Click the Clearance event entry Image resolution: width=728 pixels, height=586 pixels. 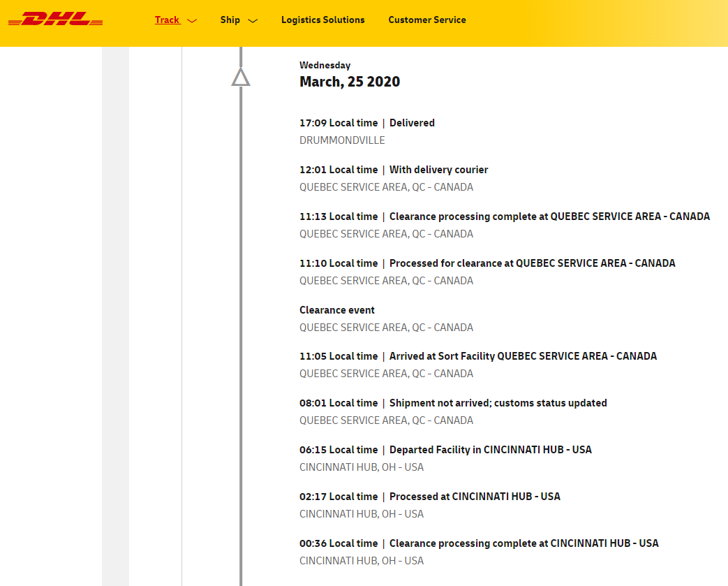(337, 310)
